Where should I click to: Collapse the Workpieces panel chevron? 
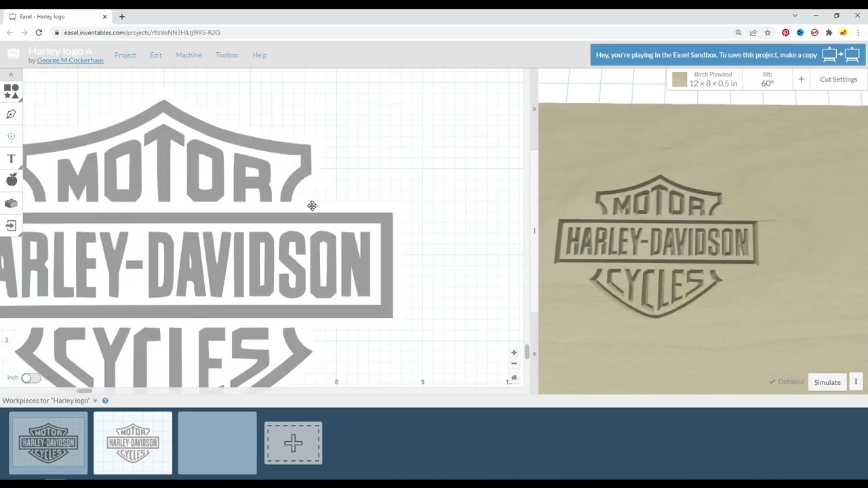(x=95, y=401)
